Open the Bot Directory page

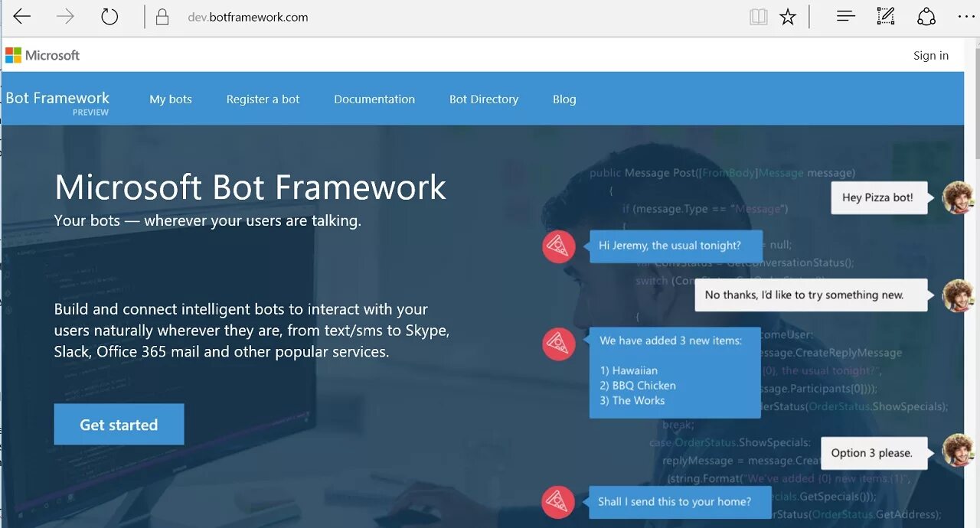[x=484, y=99]
